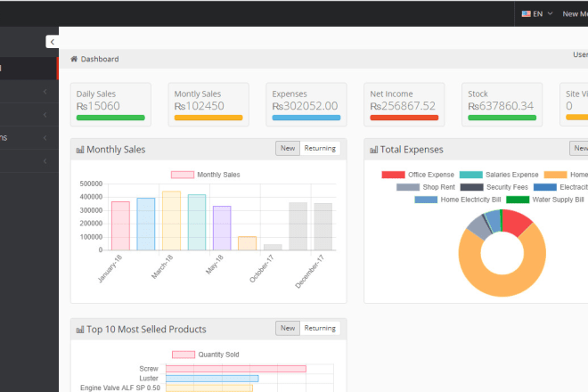
Task: Click the Screw quantity bar
Action: [x=236, y=369]
